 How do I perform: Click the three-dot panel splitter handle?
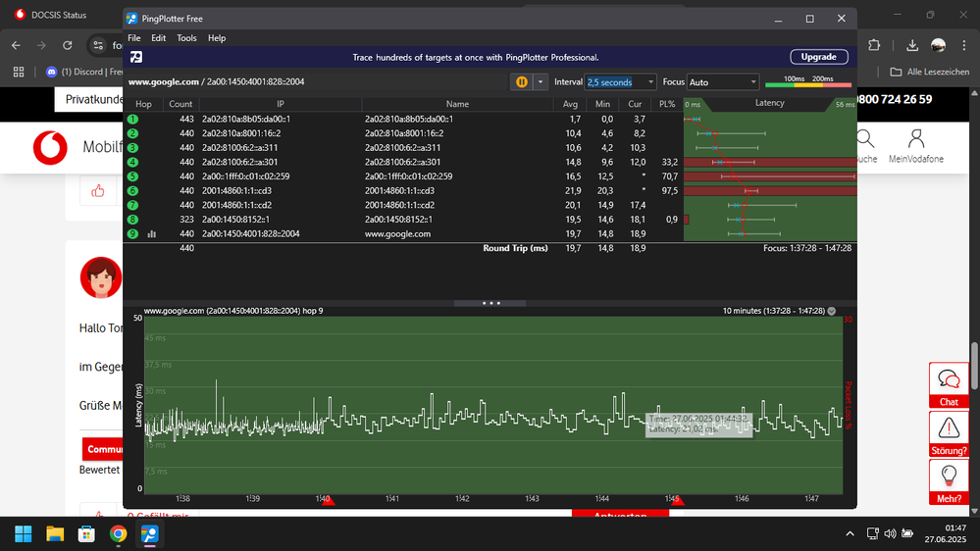pos(490,303)
